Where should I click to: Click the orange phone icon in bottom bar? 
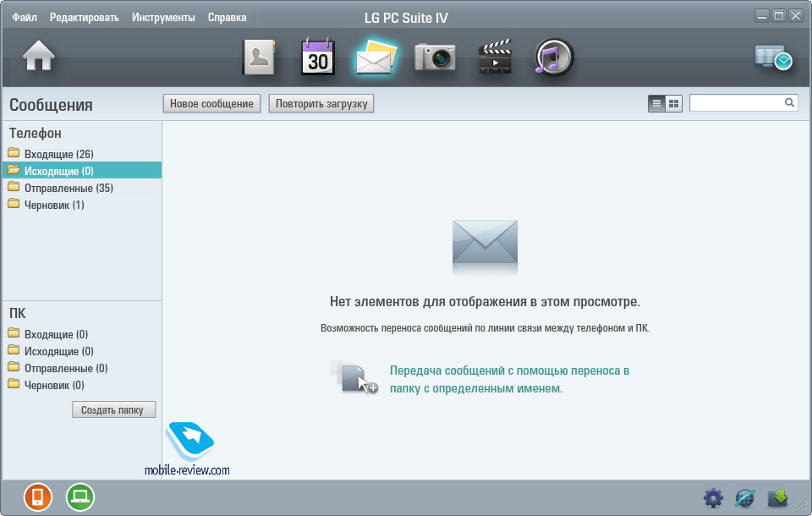[x=38, y=497]
